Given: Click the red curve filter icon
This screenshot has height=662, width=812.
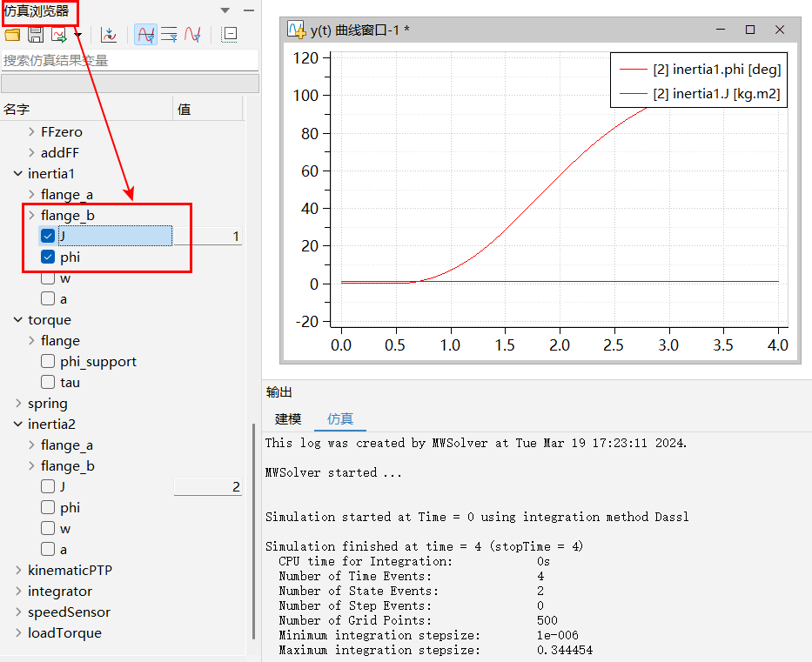Looking at the screenshot, I should tap(192, 35).
